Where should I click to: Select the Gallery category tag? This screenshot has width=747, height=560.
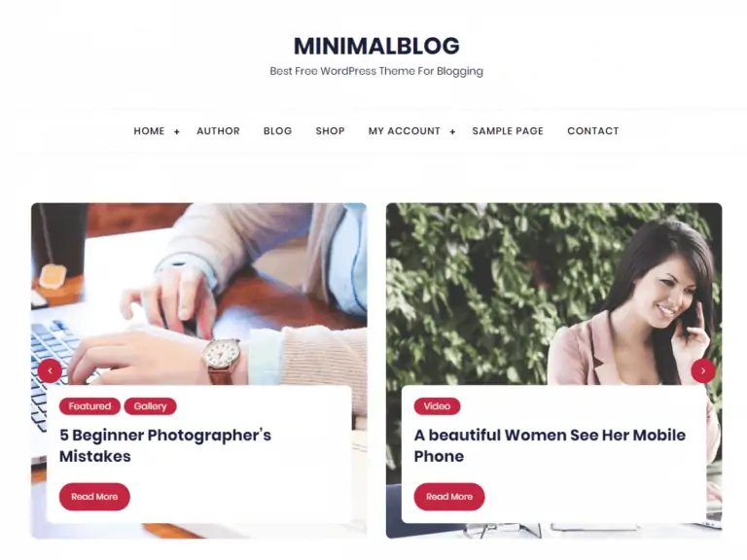150,406
